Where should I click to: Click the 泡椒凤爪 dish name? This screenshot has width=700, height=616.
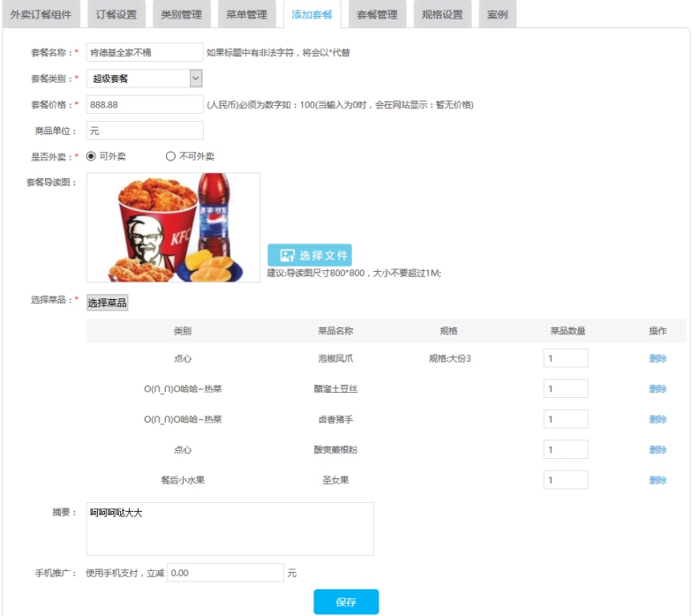click(x=335, y=358)
